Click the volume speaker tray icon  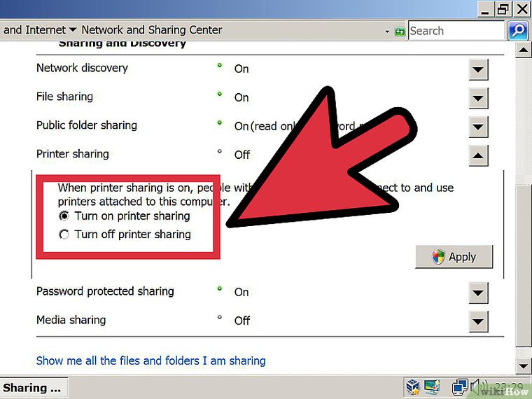[478, 387]
